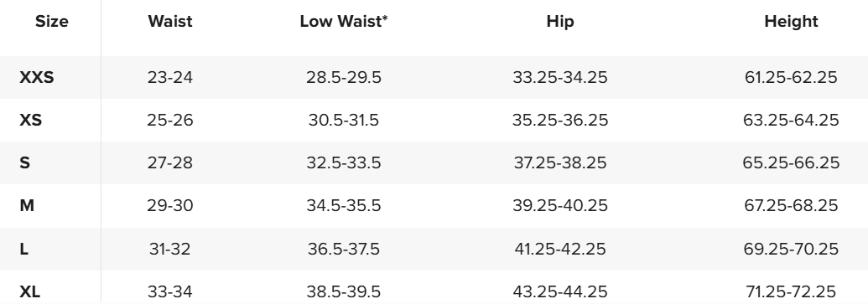The width and height of the screenshot is (868, 304).
Task: Click waist value 23-24
Action: coord(170,77)
